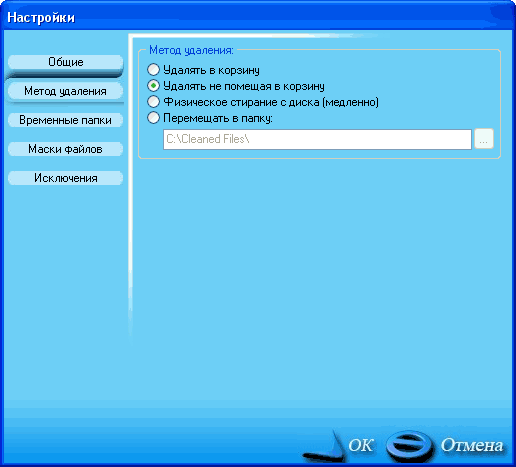The height and width of the screenshot is (467, 516).
Task: Click the label text Удалять не помещая в корзину
Action: point(244,86)
